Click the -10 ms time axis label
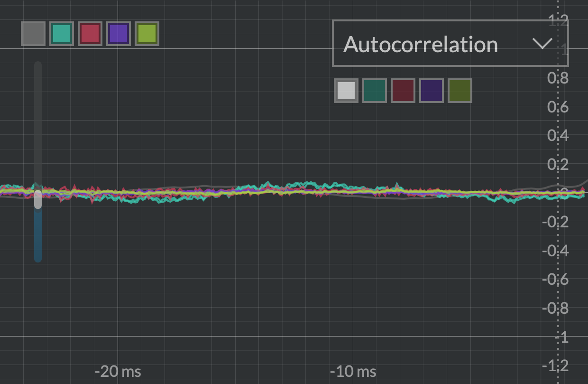This screenshot has height=384, width=588. click(x=353, y=371)
